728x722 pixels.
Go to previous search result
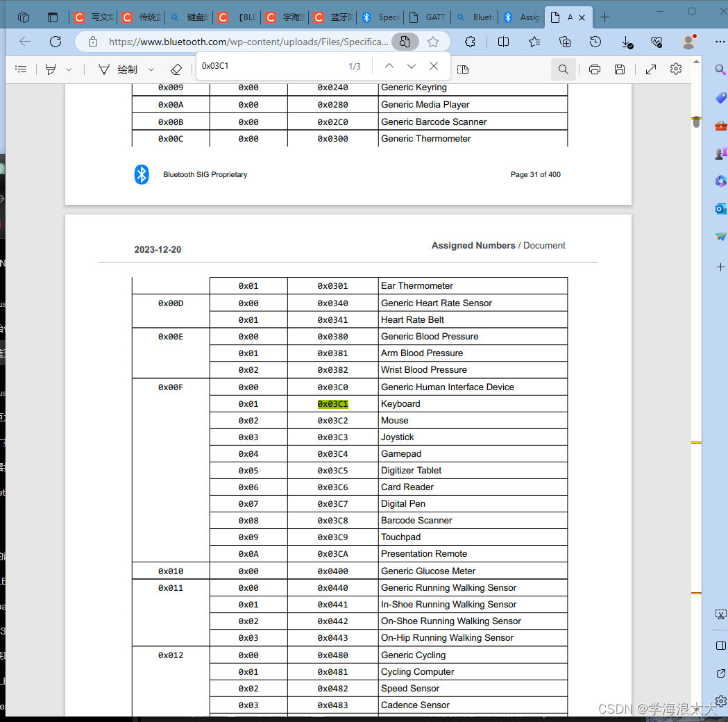point(389,67)
